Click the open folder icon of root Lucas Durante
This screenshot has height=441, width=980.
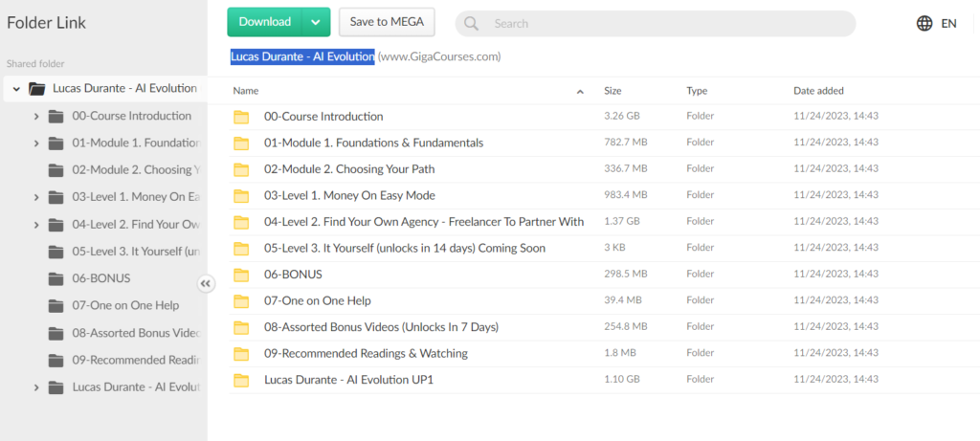tap(37, 89)
